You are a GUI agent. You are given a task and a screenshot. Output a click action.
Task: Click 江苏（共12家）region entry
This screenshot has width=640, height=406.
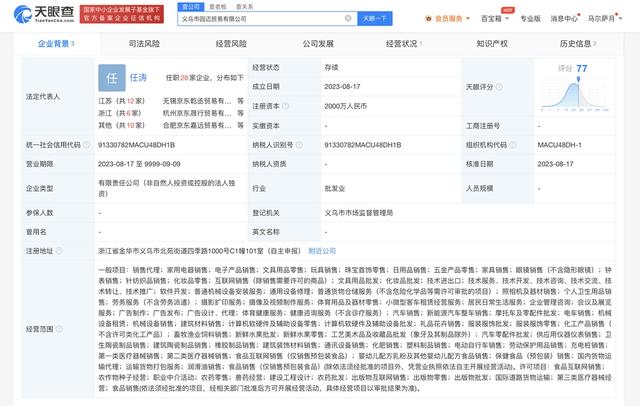(122, 101)
